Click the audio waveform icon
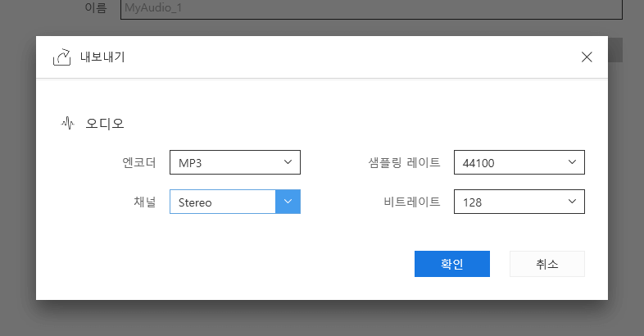Screen dimensions: 644x336 click(69, 124)
